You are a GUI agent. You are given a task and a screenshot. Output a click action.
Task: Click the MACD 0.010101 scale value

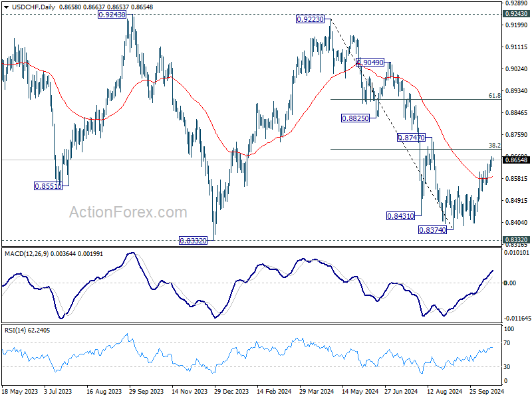[517, 253]
